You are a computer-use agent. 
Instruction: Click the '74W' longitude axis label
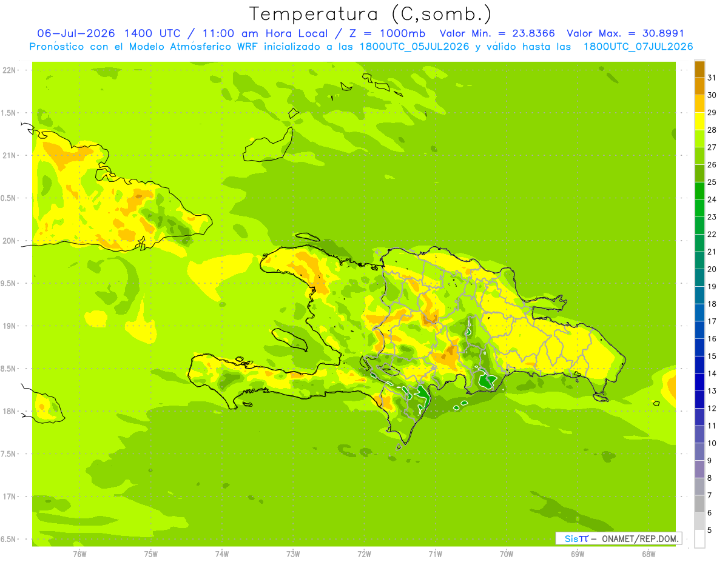(222, 554)
